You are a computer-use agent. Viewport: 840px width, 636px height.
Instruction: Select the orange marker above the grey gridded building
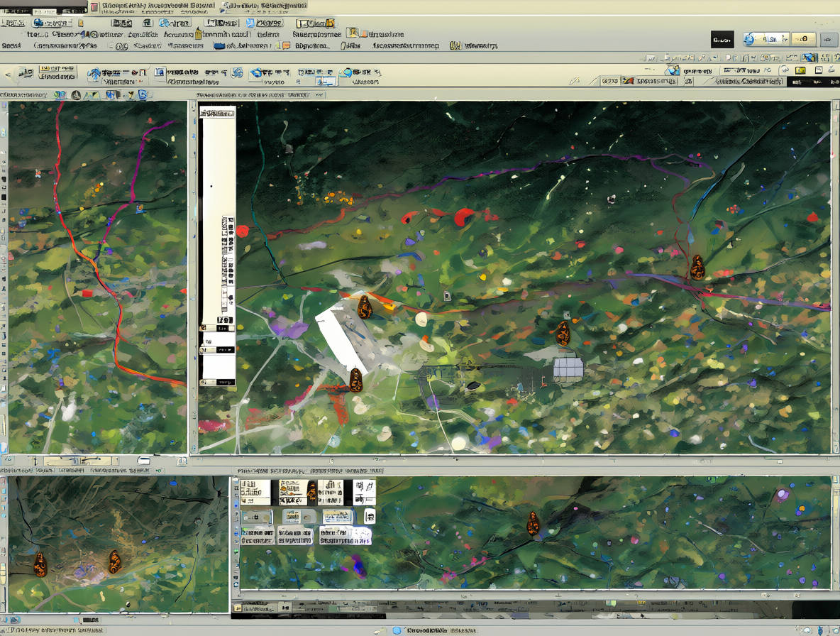pyautogui.click(x=563, y=334)
